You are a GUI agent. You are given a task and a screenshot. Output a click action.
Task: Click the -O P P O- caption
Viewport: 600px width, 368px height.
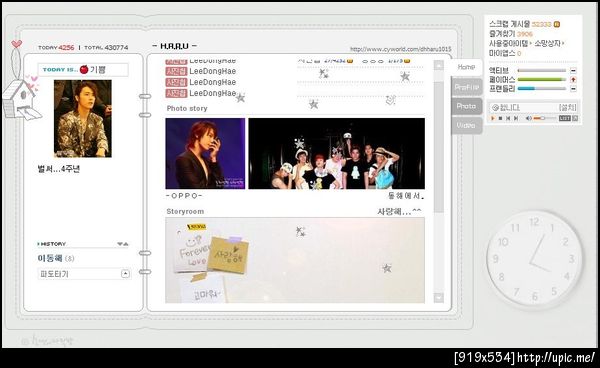coord(184,195)
